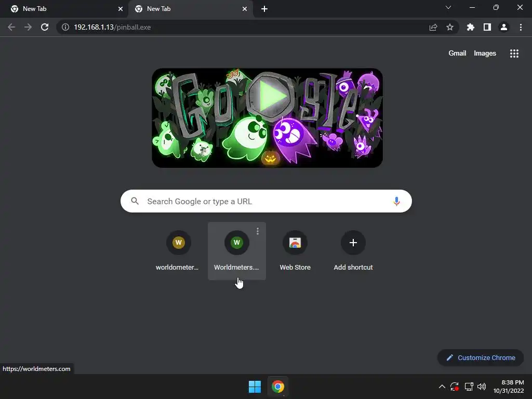Open the side panel icon

click(487, 27)
